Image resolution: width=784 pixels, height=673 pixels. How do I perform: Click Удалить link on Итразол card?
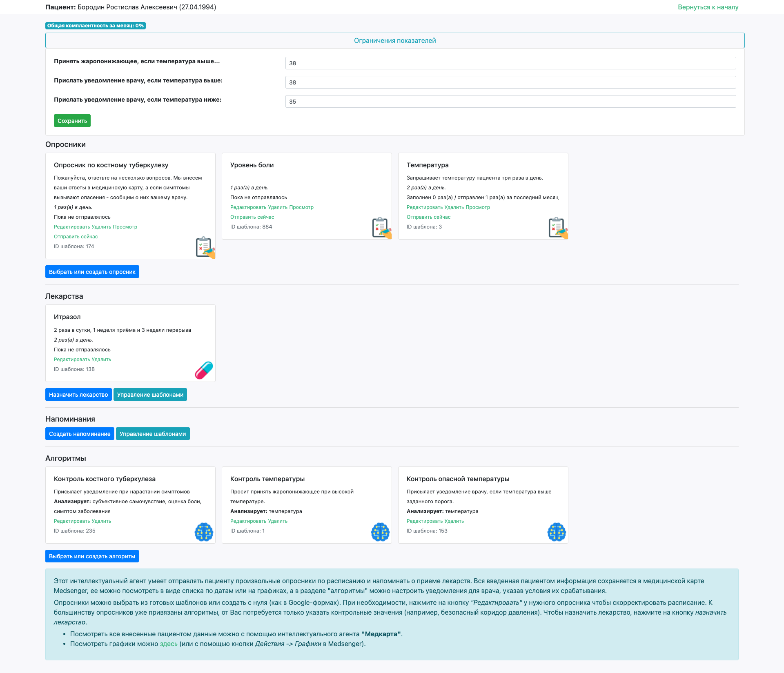pos(102,360)
